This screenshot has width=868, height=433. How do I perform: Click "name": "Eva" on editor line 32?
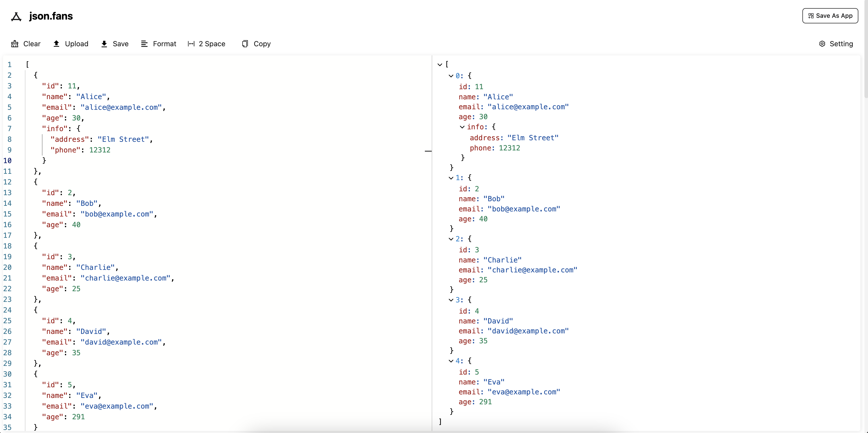point(70,396)
